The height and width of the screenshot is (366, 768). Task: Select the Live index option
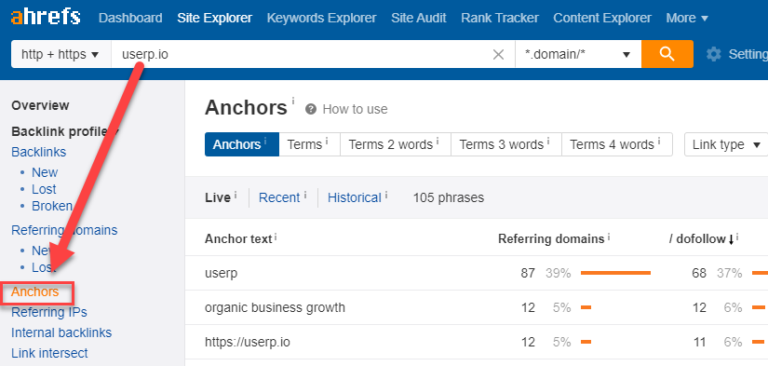217,197
